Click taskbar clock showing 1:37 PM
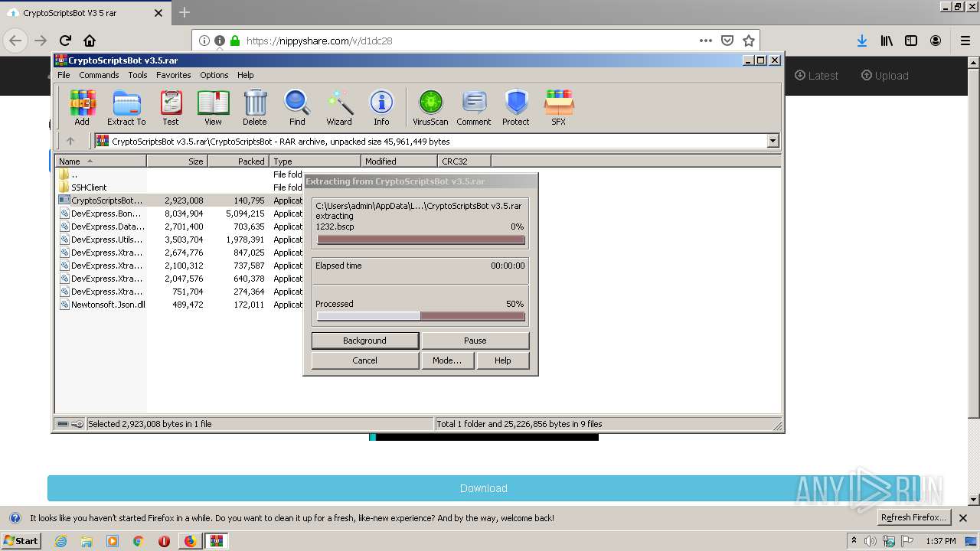This screenshot has height=551, width=980. [940, 541]
